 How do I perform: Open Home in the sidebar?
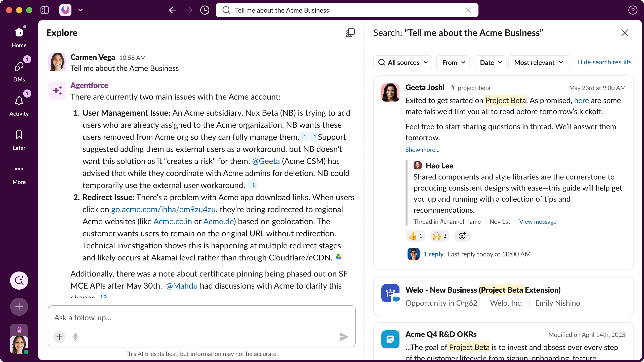19,37
